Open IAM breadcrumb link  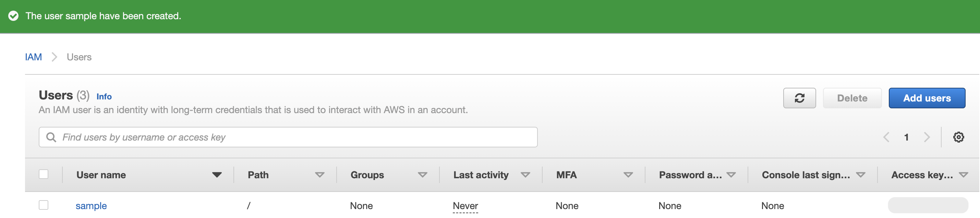coord(34,57)
